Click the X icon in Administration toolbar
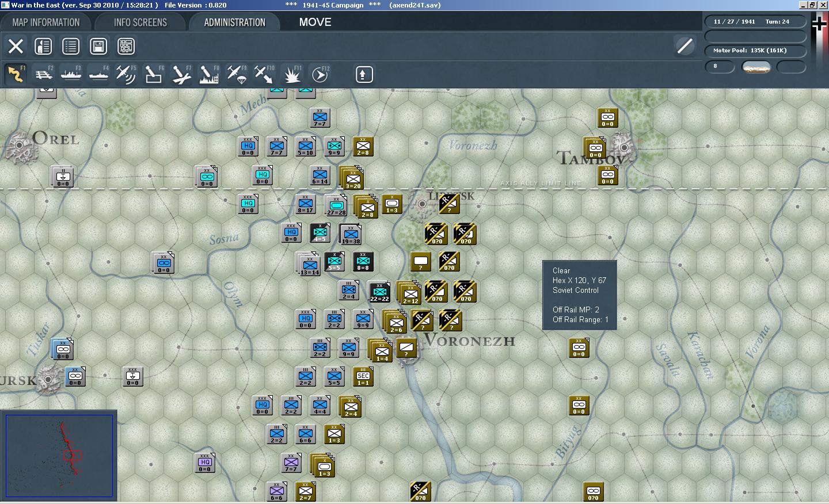 pyautogui.click(x=16, y=46)
